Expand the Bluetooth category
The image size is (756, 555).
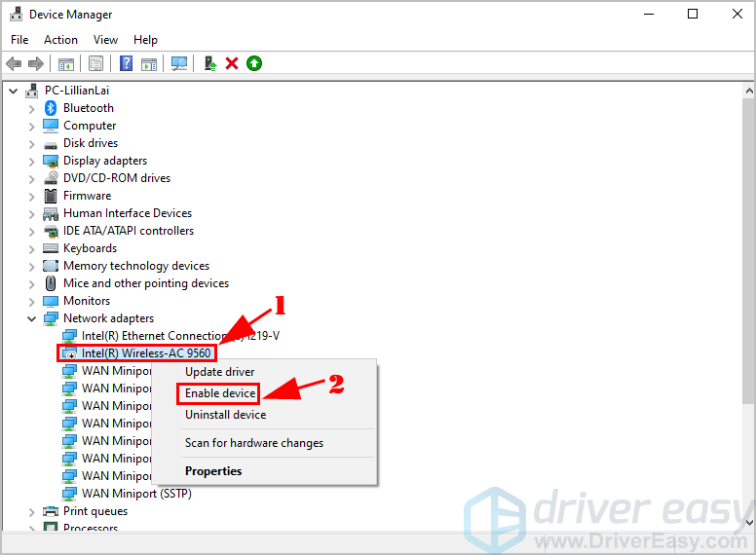(32, 109)
